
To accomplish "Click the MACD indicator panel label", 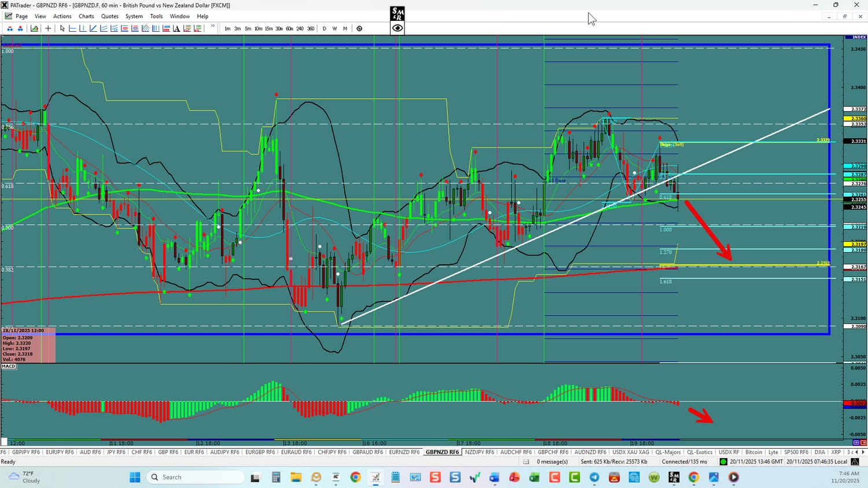I will click(9, 366).
